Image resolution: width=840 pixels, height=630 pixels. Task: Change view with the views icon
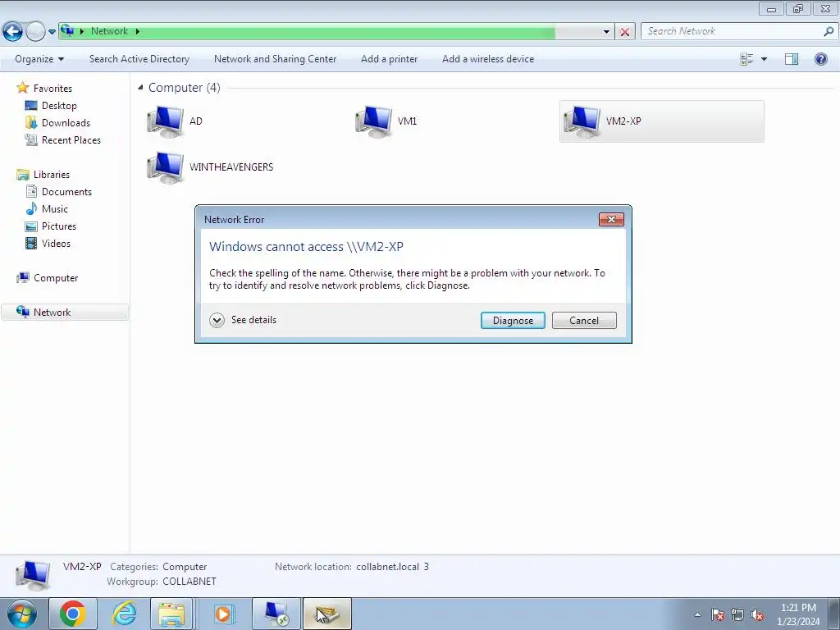pyautogui.click(x=746, y=59)
